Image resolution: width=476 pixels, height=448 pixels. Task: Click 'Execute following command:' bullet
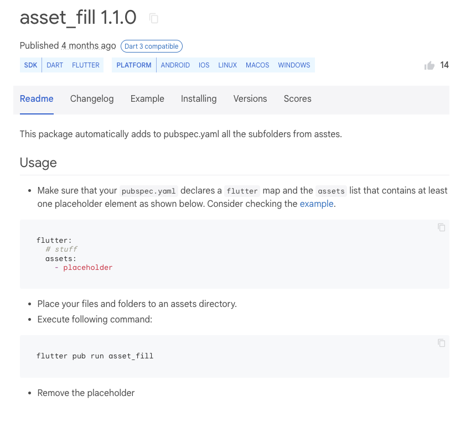95,319
